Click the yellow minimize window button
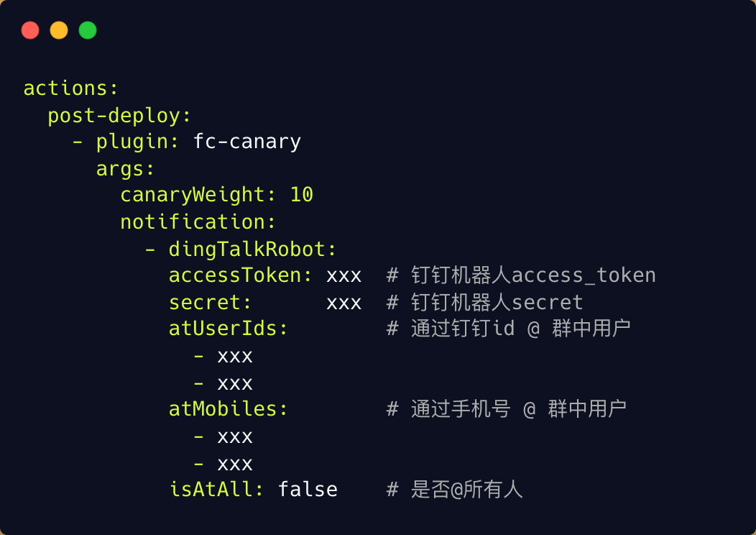 coord(59,30)
